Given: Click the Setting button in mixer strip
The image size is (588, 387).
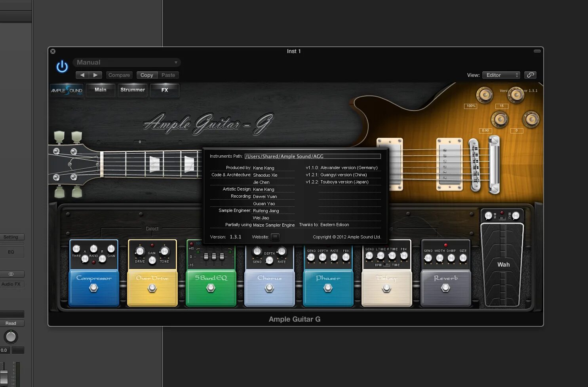Looking at the screenshot, I should click(x=11, y=237).
